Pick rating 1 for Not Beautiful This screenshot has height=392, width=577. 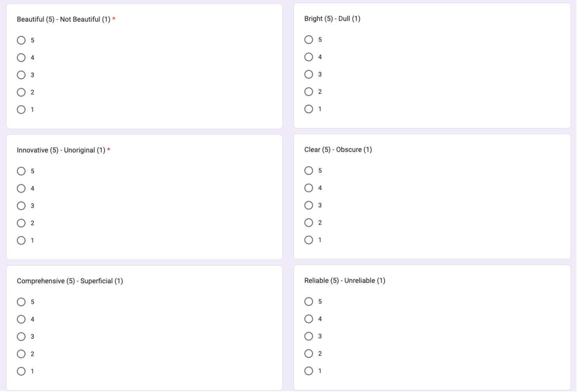pos(21,110)
